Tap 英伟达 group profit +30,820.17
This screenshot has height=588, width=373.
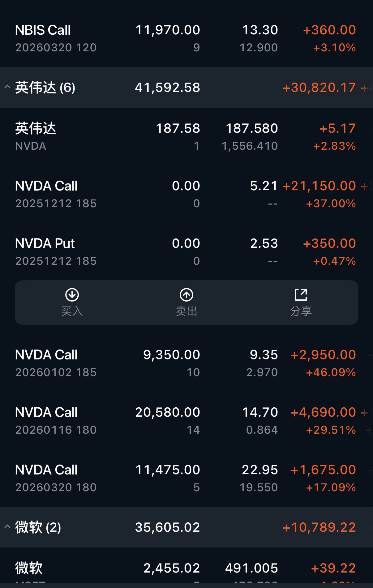click(x=319, y=88)
